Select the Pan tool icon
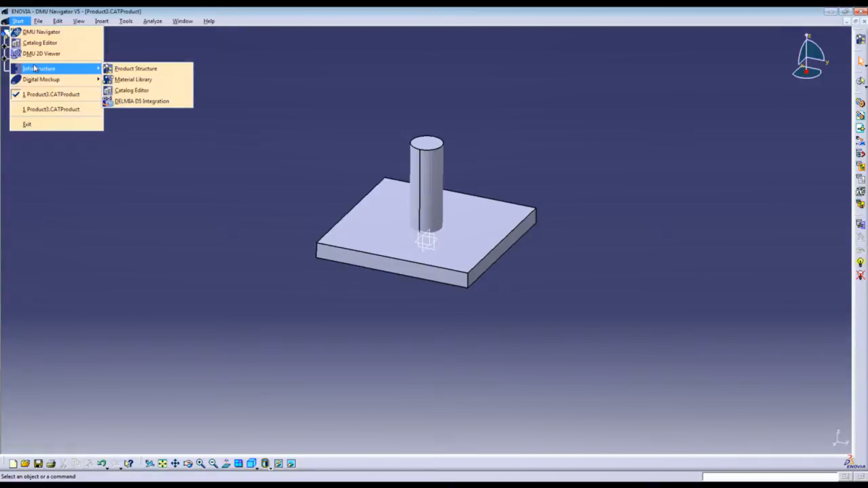Viewport: 868px width, 488px height. click(x=175, y=463)
